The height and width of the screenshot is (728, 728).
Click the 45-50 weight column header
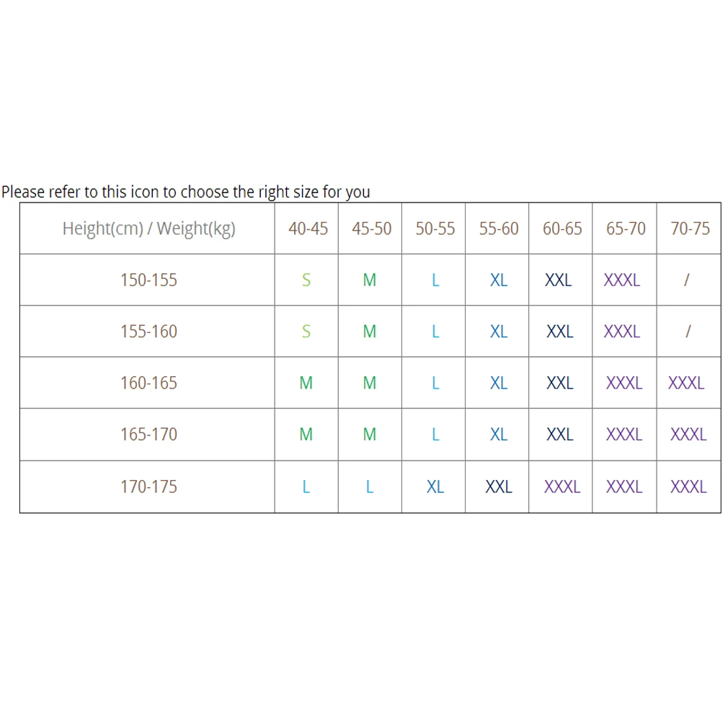371,228
